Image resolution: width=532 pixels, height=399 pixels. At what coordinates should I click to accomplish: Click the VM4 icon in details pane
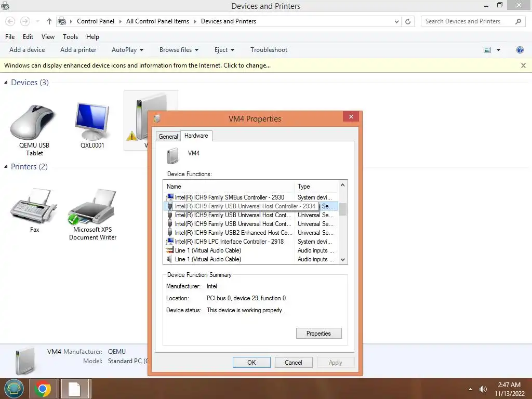25,361
